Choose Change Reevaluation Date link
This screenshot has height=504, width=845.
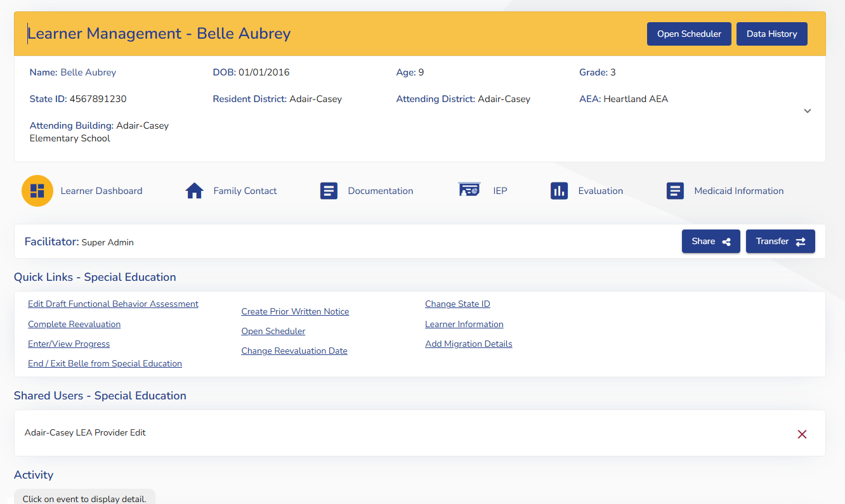(x=294, y=351)
